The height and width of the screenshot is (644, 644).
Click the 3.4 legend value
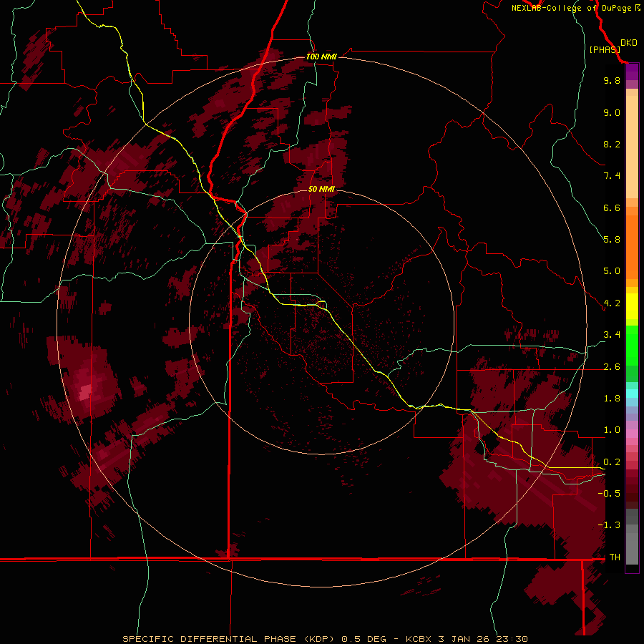(x=612, y=335)
